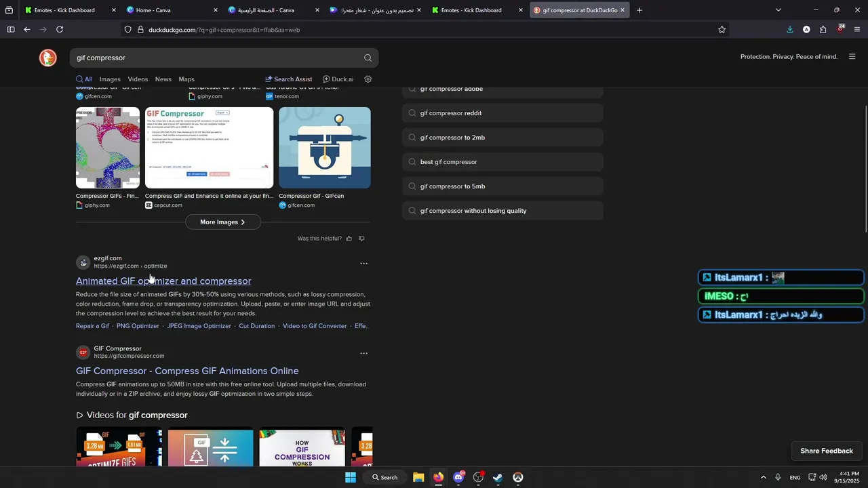Open the PNG Optimizer sublink

(138, 326)
